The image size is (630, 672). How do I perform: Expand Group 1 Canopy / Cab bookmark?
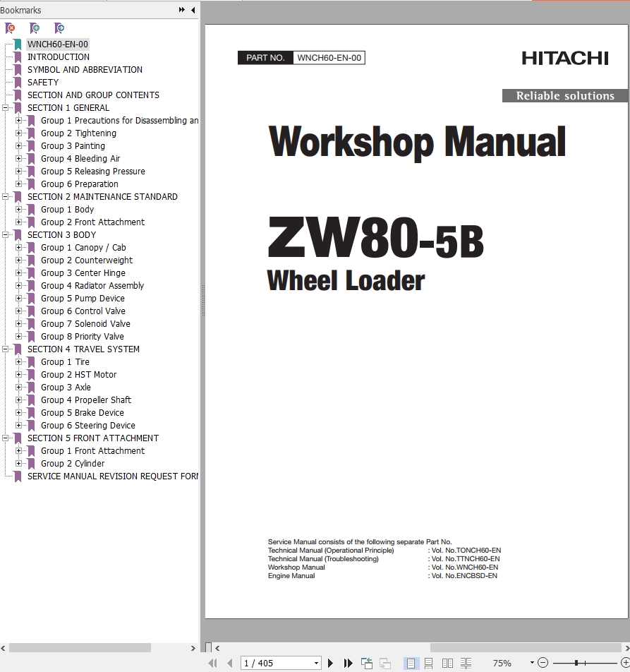(18, 248)
